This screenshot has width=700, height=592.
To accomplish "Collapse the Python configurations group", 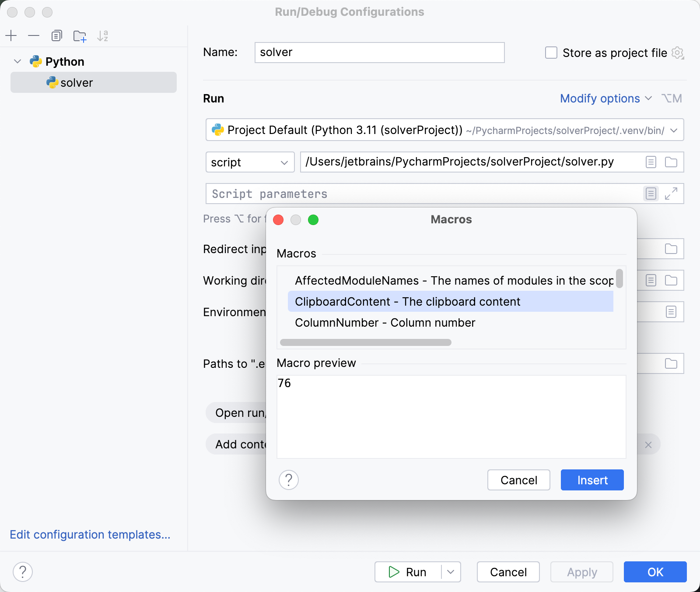I will click(17, 61).
